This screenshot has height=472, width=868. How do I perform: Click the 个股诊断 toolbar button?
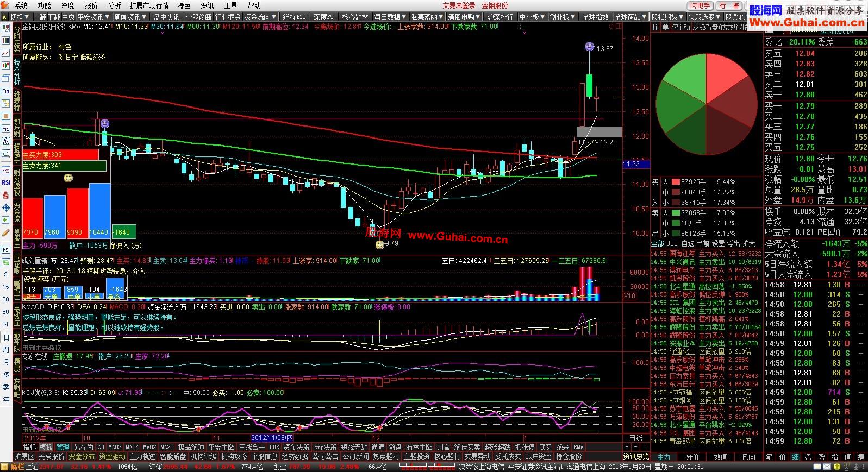pyautogui.click(x=199, y=17)
